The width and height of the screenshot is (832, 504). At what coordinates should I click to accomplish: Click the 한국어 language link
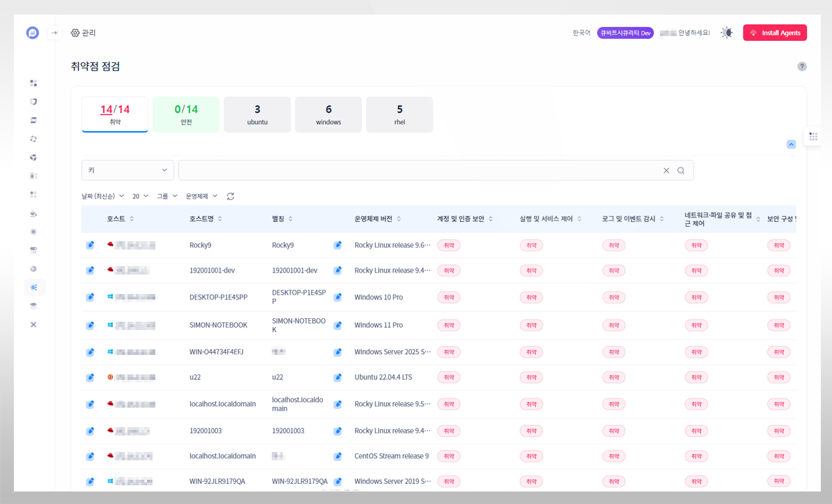581,33
